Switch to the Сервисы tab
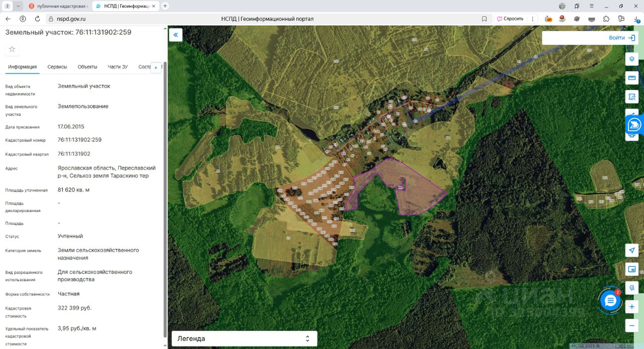The height and width of the screenshot is (349, 644). [x=57, y=67]
